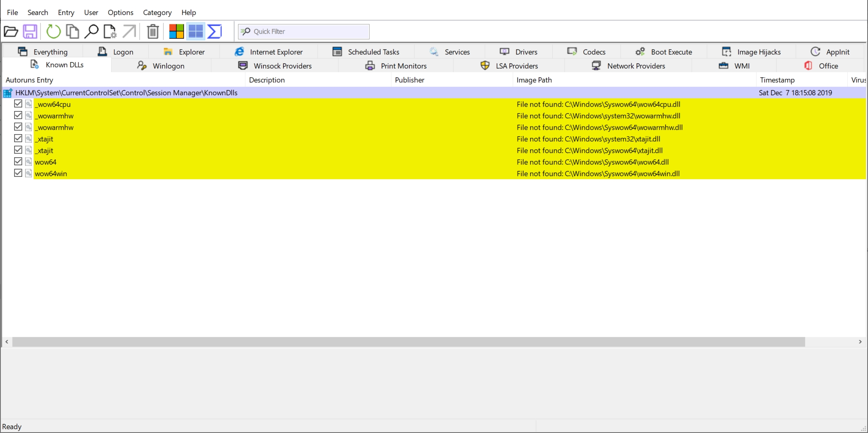Click the Delete trash can icon

pos(153,31)
